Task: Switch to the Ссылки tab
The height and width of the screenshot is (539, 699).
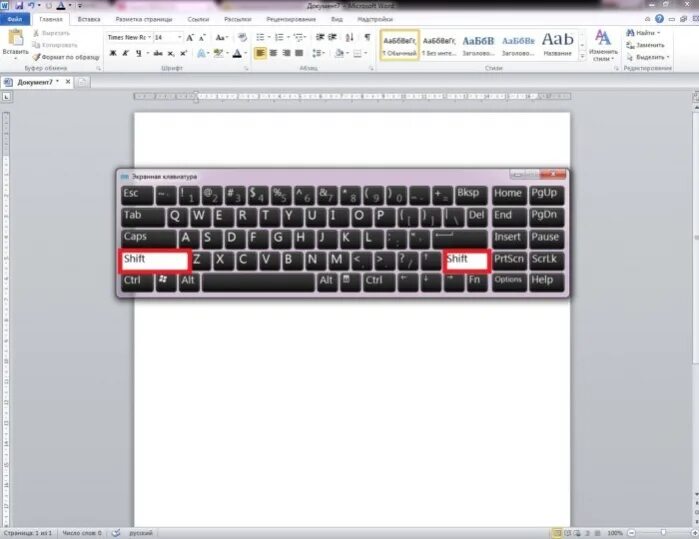Action: coord(198,19)
